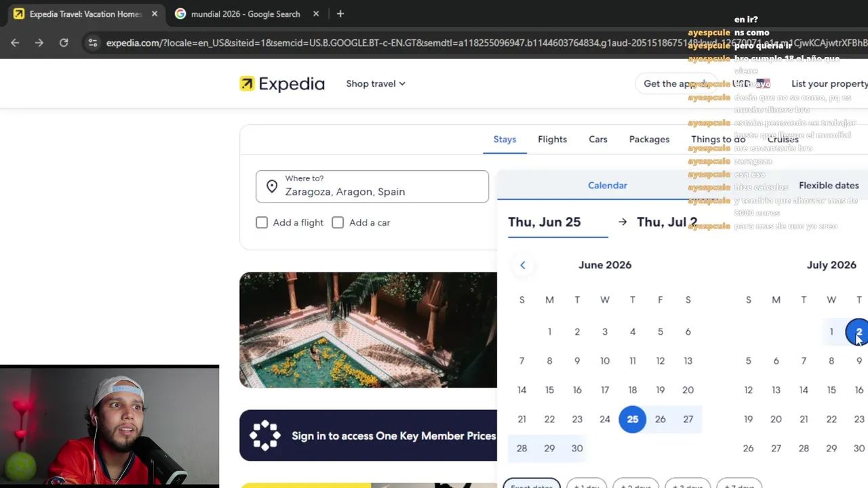Image resolution: width=868 pixels, height=488 pixels.
Task: Select June 1 in the calendar
Action: pyautogui.click(x=549, y=331)
